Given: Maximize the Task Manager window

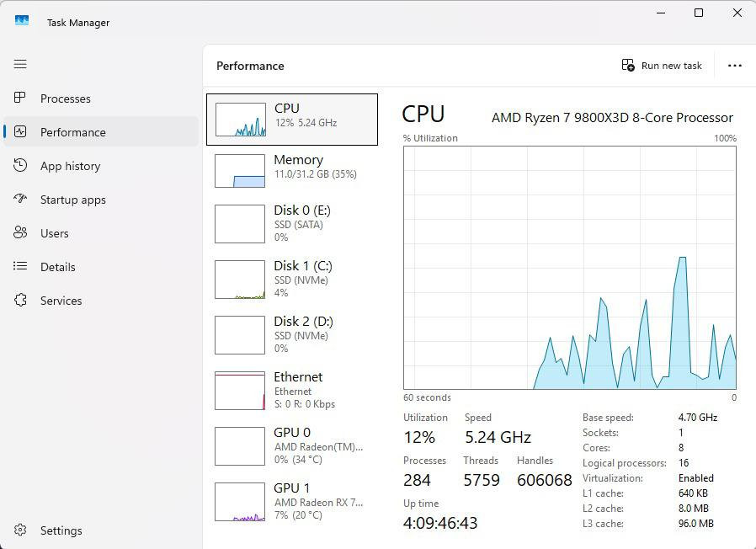Looking at the screenshot, I should (698, 13).
